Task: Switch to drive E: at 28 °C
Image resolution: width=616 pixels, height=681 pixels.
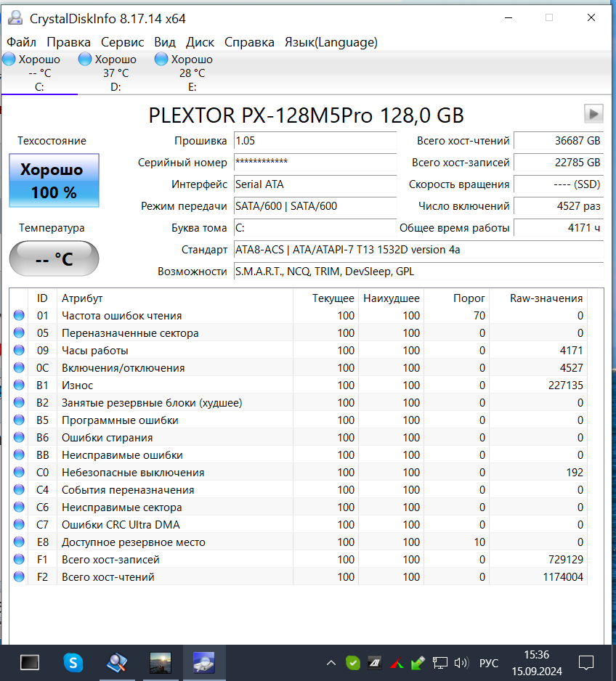Action: pyautogui.click(x=192, y=73)
